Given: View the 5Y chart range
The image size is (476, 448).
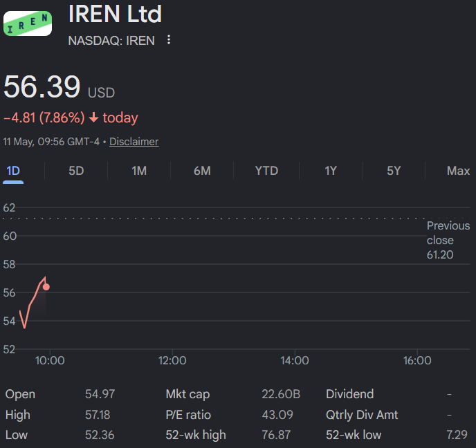Looking at the screenshot, I should pyautogui.click(x=394, y=171).
